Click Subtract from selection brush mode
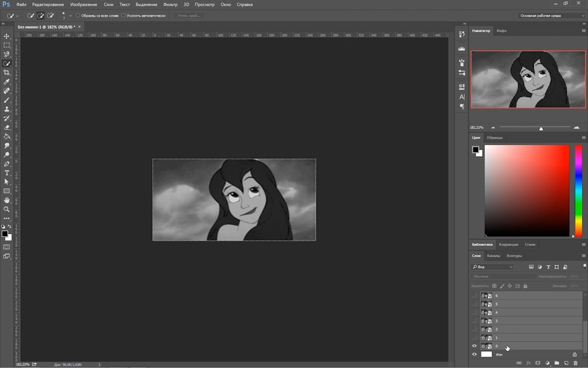The image size is (588, 368). click(50, 16)
